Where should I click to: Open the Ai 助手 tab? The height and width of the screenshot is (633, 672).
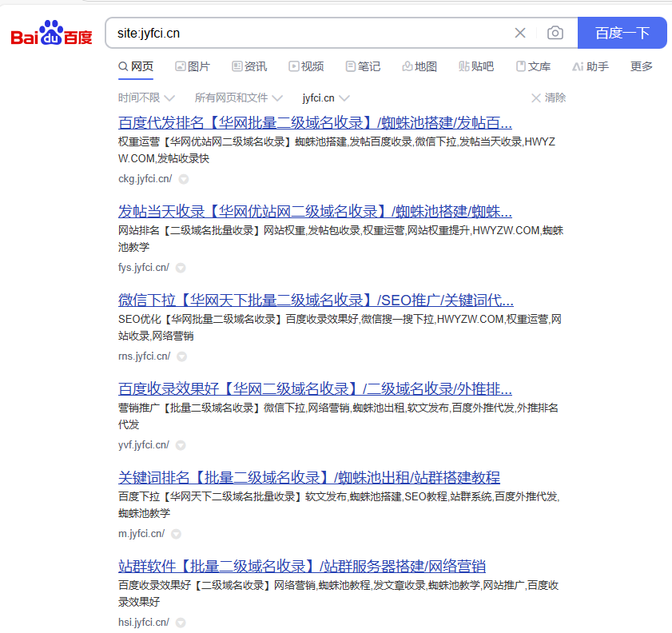click(x=590, y=66)
